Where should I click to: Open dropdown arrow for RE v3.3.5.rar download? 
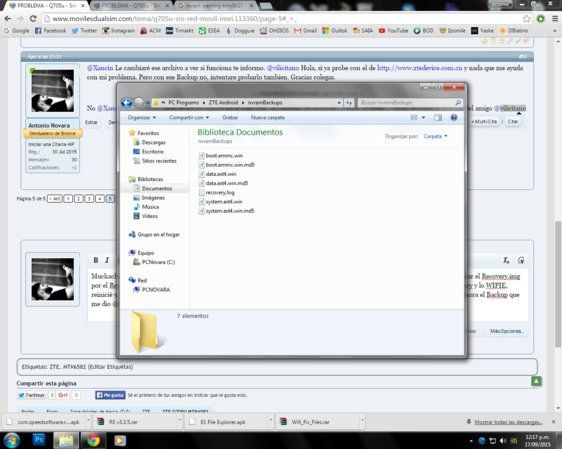click(x=179, y=420)
